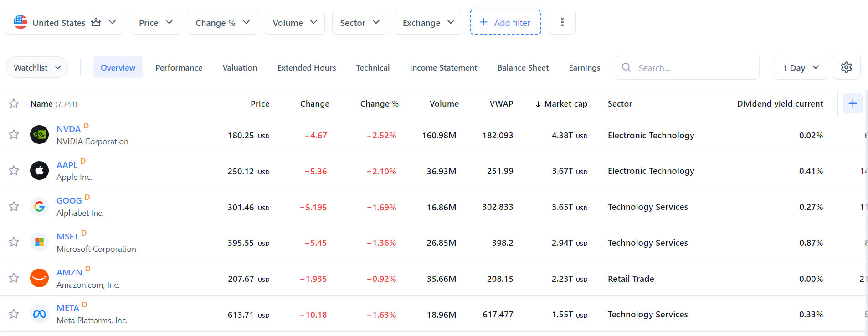Click the Meta Platforms logo icon
This screenshot has height=336, width=868.
tap(39, 314)
